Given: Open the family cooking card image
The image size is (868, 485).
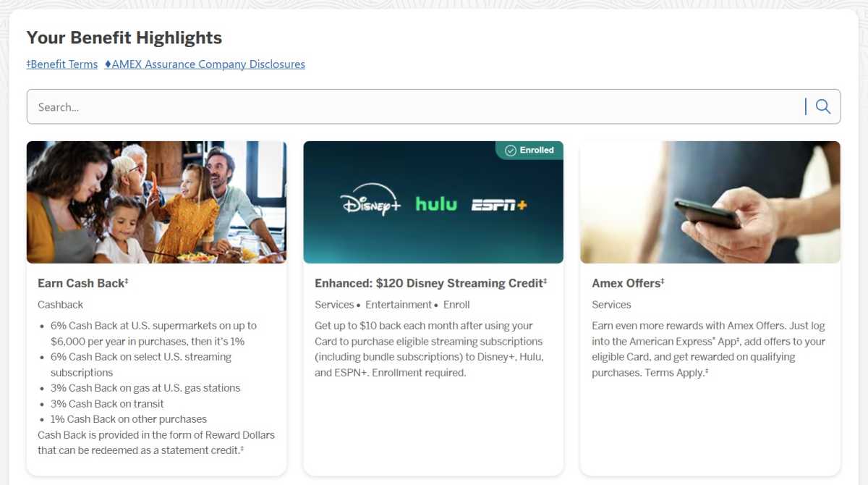Looking at the screenshot, I should tap(156, 202).
